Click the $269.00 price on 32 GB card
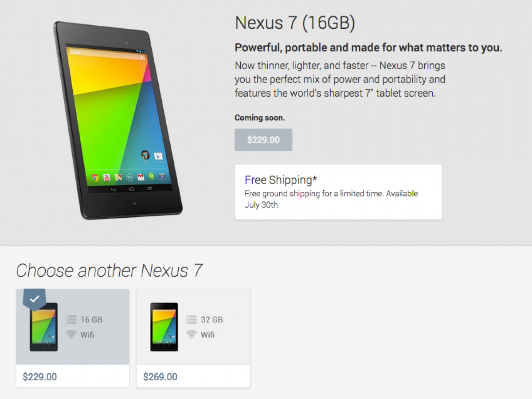This screenshot has height=399, width=532. 160,377
